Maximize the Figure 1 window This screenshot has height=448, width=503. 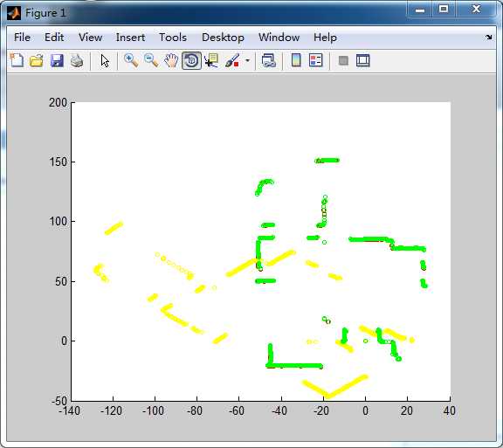[444, 10]
